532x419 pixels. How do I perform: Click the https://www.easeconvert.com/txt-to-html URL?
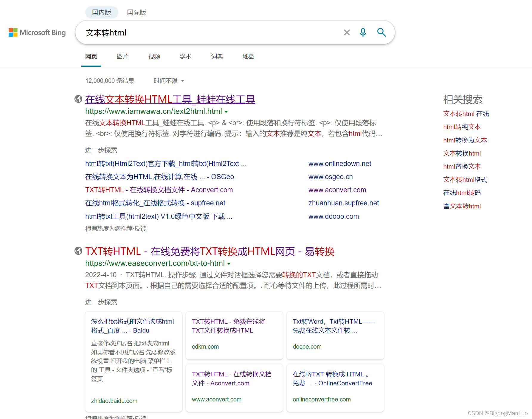155,263
